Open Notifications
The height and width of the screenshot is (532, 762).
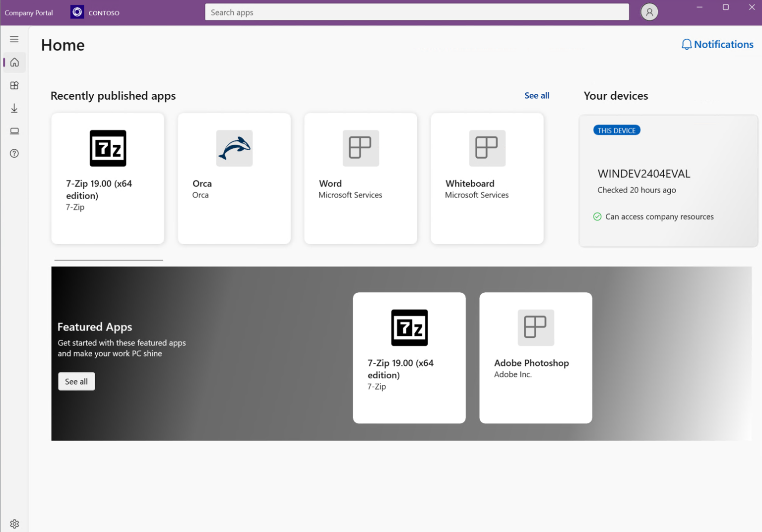pyautogui.click(x=717, y=44)
